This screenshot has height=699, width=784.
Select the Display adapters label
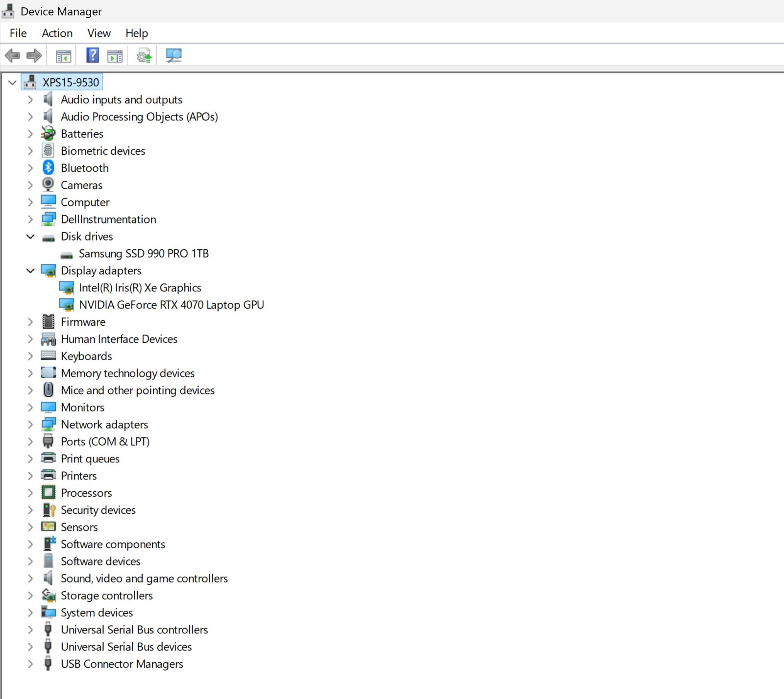(101, 270)
